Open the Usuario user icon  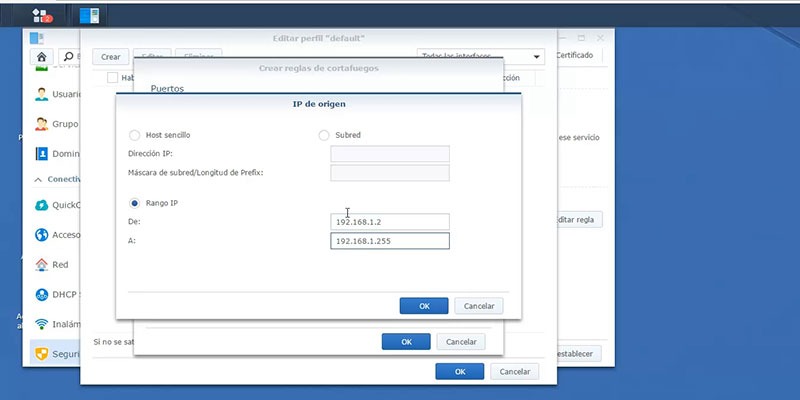pyautogui.click(x=41, y=94)
